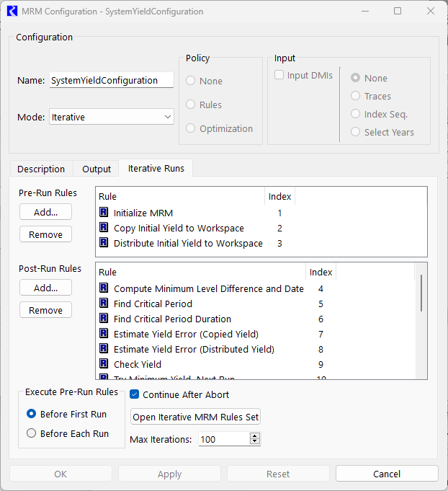Image resolution: width=448 pixels, height=491 pixels.
Task: Click the Check Yield rule icon
Action: (x=104, y=364)
